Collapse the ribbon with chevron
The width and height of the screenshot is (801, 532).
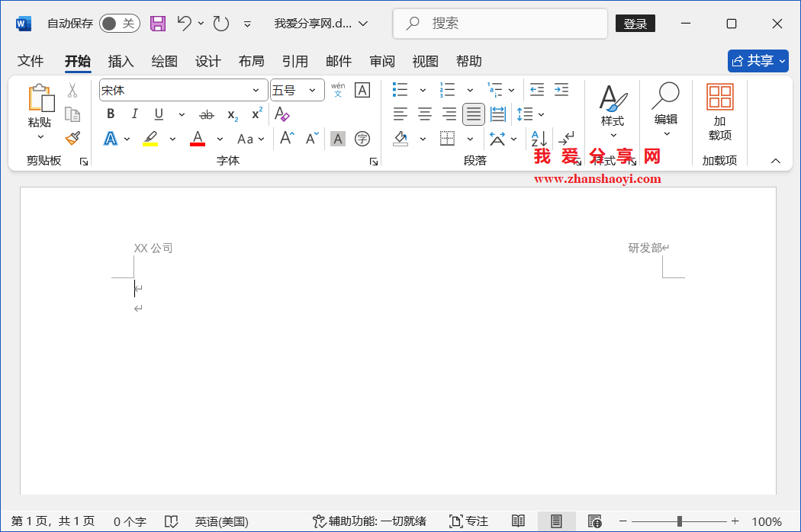[x=776, y=161]
